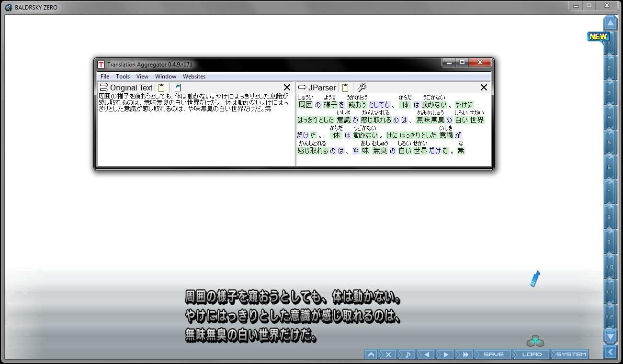Click the first parsed word 感じ取れる in JParser

[x=376, y=120]
